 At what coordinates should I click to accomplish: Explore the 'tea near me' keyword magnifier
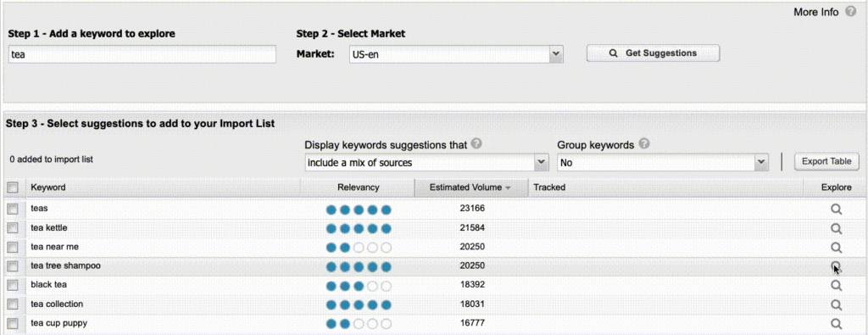point(836,247)
